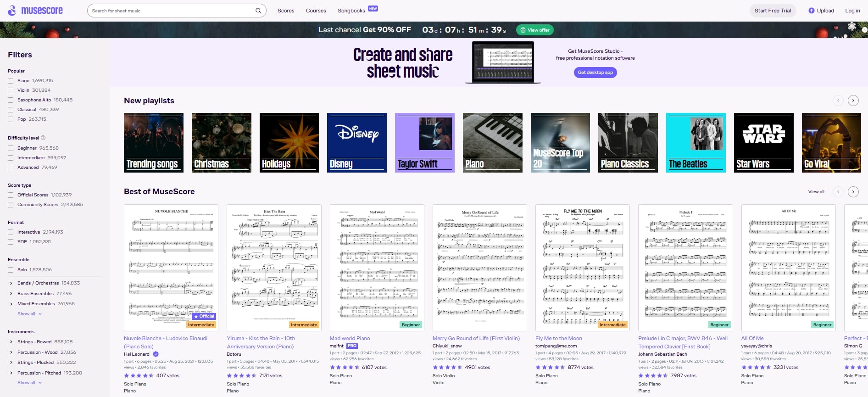Open Fly Me to the Moon sheet preview
Viewport: 868px width, 397px height.
pos(583,268)
